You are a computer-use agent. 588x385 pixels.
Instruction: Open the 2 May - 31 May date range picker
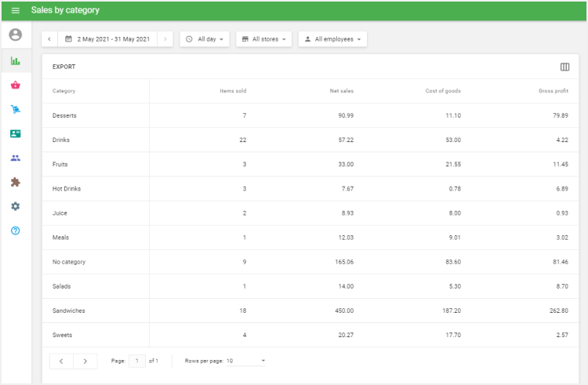click(108, 38)
